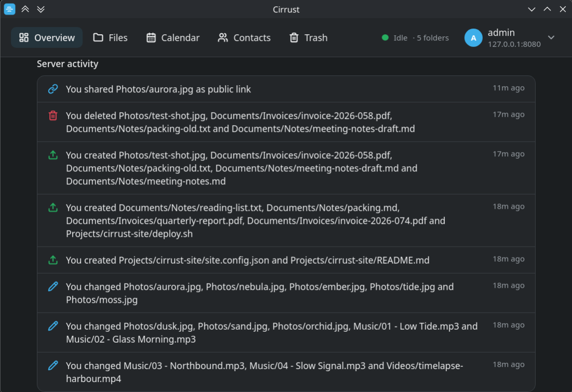Click the '5 folders' status text
This screenshot has width=572, height=392.
pyautogui.click(x=433, y=37)
